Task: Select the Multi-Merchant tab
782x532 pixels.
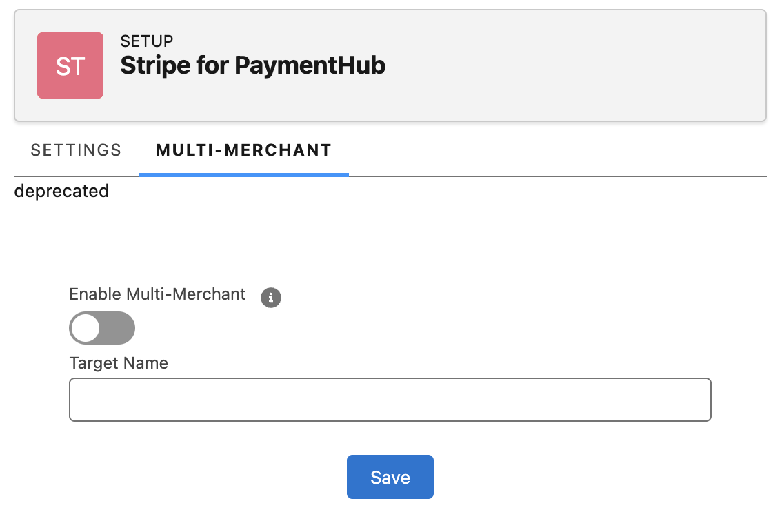Action: click(x=243, y=150)
